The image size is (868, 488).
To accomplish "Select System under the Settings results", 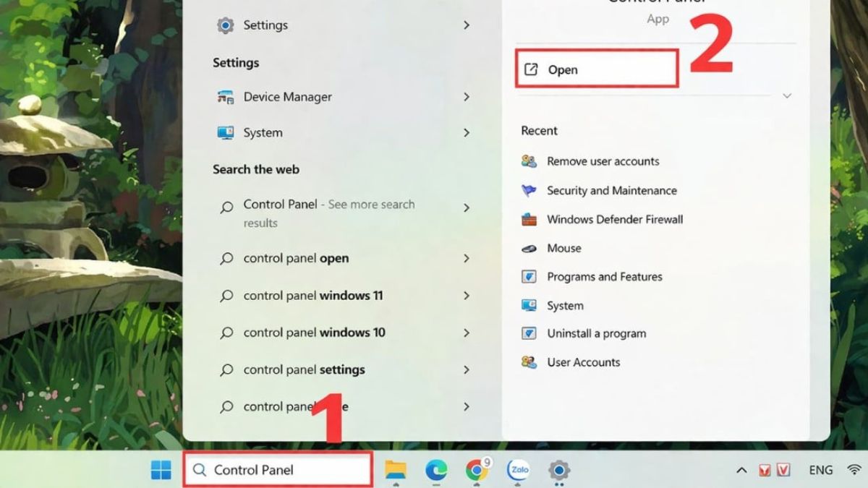I will pyautogui.click(x=262, y=132).
